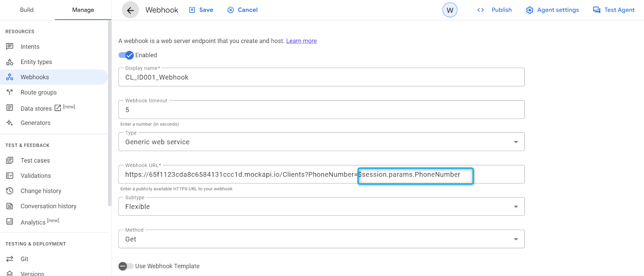Click the Analytics chart icon
644x276 pixels.
coord(10,222)
